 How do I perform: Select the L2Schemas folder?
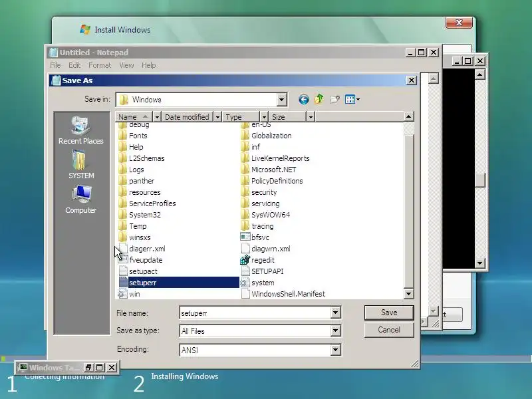pyautogui.click(x=142, y=158)
